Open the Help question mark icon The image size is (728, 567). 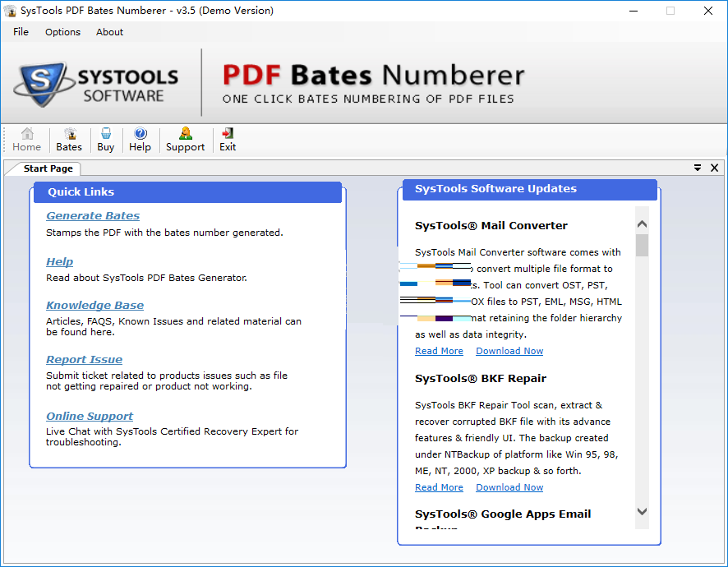point(141,140)
